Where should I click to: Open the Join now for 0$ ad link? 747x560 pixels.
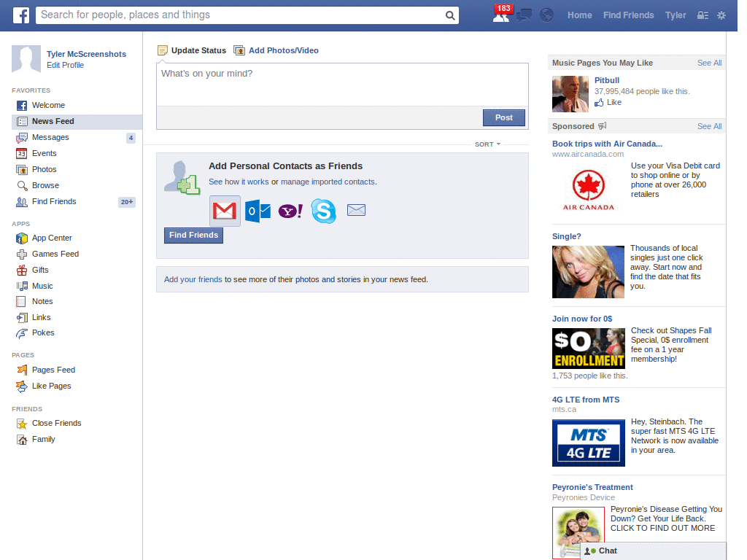click(582, 319)
